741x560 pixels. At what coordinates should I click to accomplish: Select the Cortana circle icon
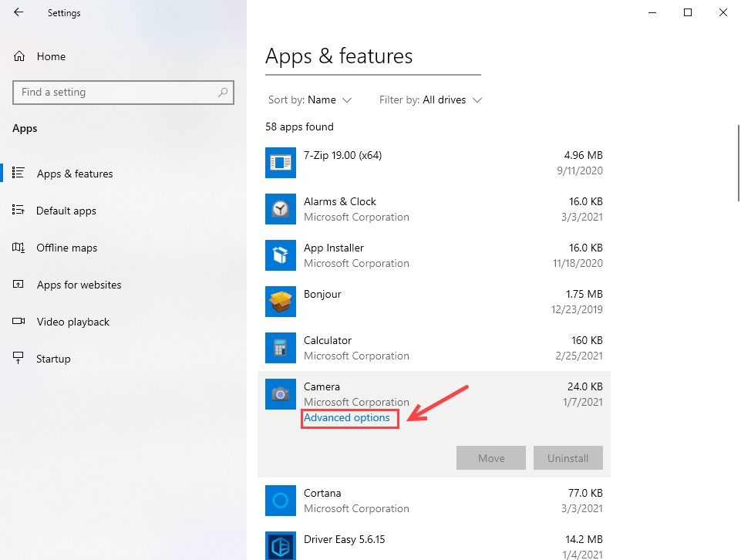tap(281, 501)
